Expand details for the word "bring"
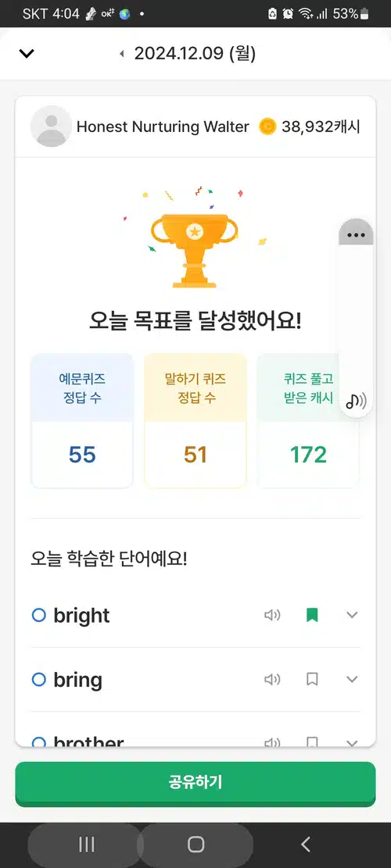The image size is (391, 868). [x=352, y=679]
